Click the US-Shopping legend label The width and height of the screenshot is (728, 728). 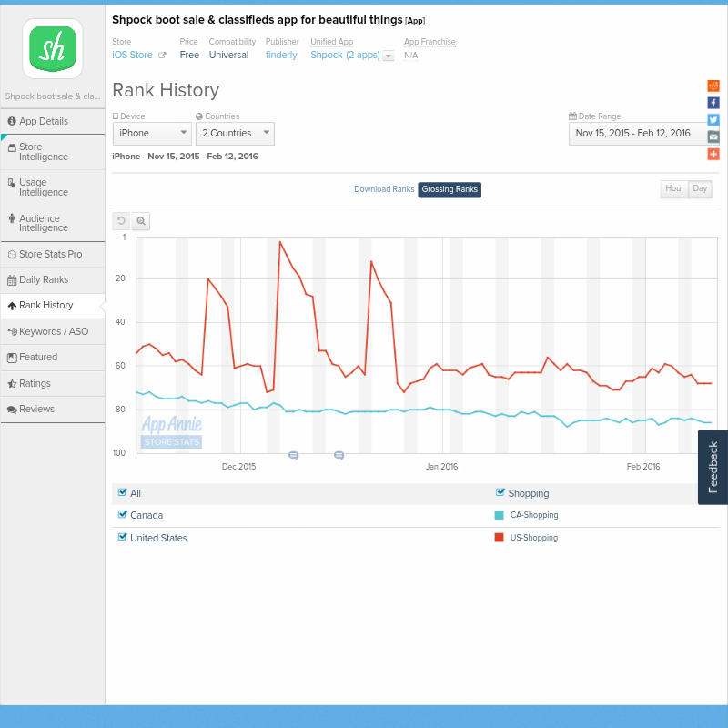pos(534,538)
